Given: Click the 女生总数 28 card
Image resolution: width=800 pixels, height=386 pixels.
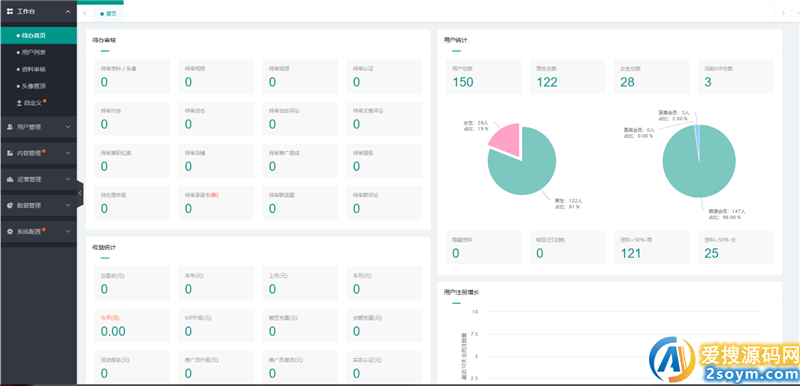Looking at the screenshot, I should click(x=652, y=76).
